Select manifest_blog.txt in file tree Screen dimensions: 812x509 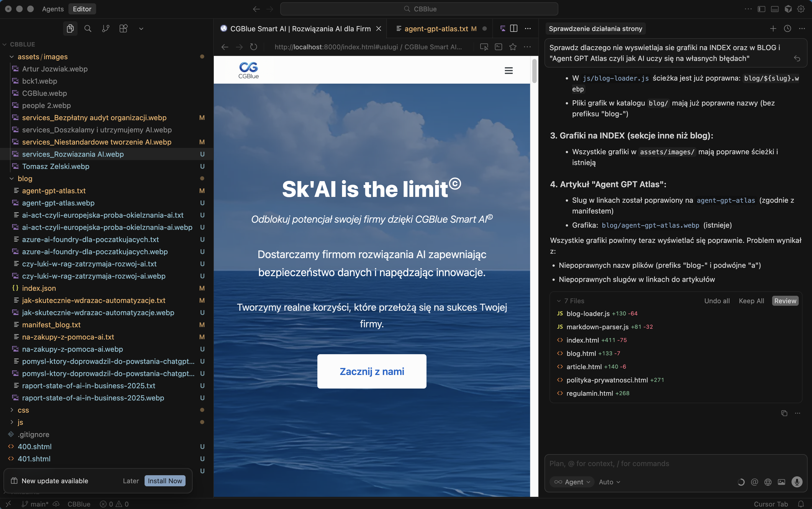click(51, 325)
